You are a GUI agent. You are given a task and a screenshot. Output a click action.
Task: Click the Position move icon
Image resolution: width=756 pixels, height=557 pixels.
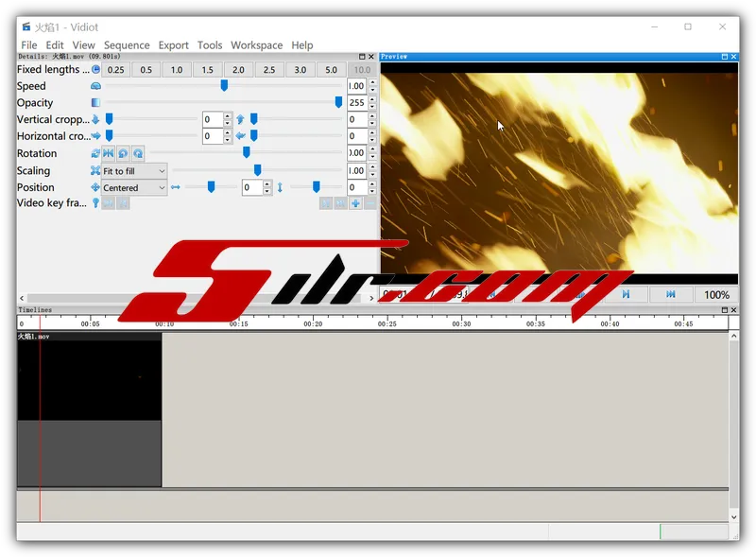point(95,187)
